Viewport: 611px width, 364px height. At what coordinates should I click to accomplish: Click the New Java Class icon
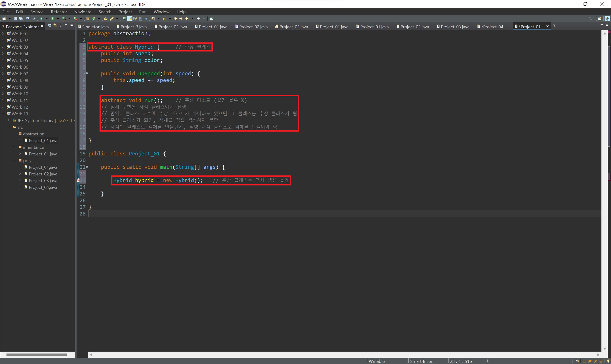point(94,19)
